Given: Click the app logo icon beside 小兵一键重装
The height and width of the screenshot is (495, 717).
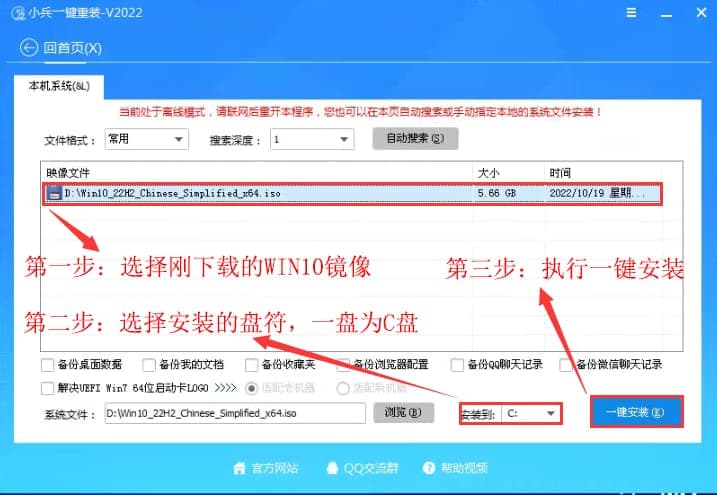Looking at the screenshot, I should tap(18, 13).
